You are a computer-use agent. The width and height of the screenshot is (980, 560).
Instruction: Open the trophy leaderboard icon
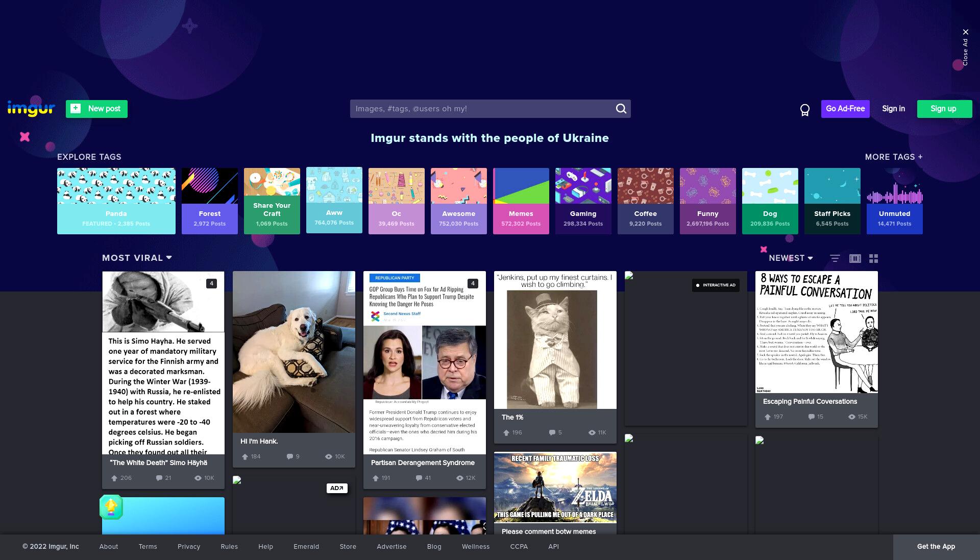pyautogui.click(x=805, y=110)
